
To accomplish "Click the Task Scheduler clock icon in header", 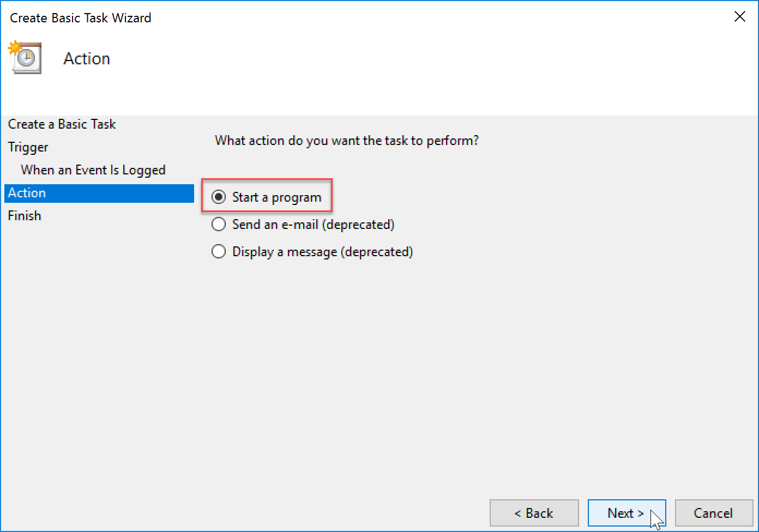I will point(25,57).
